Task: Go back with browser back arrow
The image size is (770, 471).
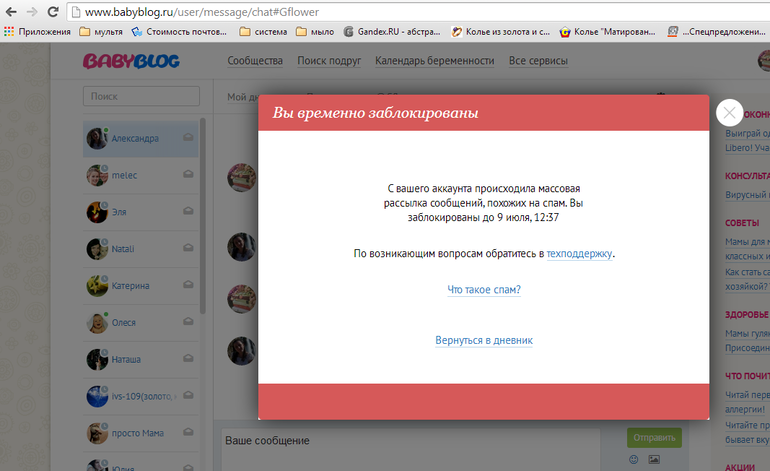Action: 11,12
